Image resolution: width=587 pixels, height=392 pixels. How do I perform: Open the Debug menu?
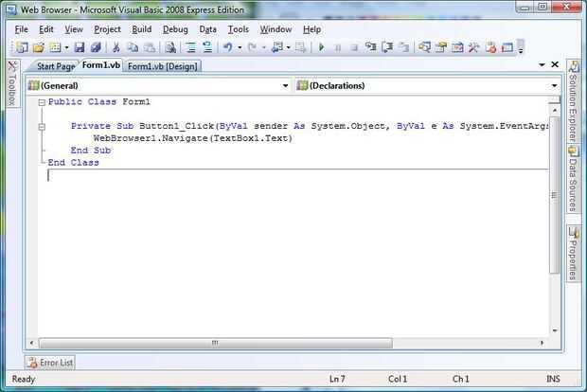pos(175,29)
